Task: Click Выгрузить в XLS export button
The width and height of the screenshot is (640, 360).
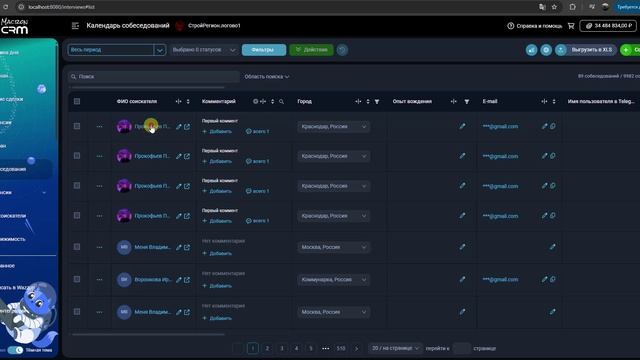Action: click(x=585, y=50)
